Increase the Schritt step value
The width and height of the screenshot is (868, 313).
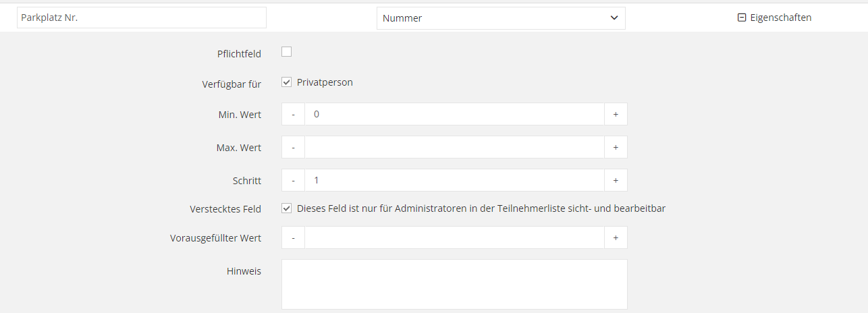[x=616, y=181]
